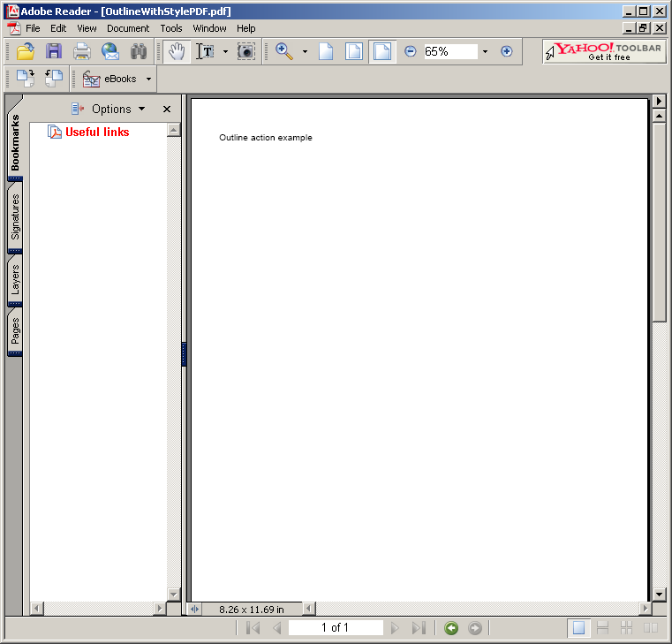The width and height of the screenshot is (672, 644).
Task: Open a PDF file with folder icon
Action: click(26, 51)
